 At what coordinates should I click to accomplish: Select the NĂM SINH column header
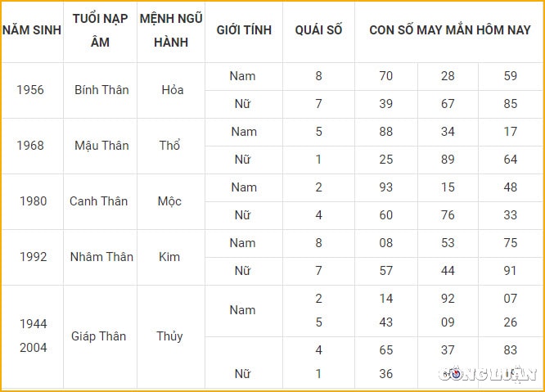[x=32, y=30]
